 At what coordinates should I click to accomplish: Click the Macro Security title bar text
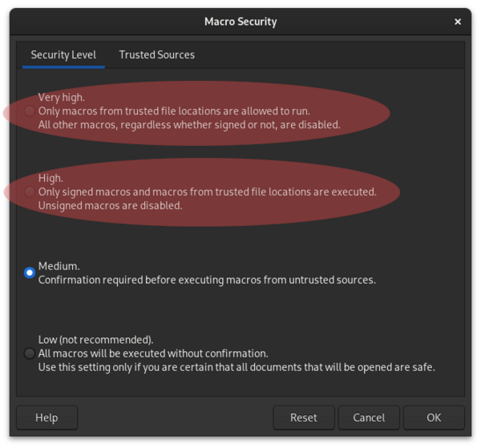coord(240,22)
